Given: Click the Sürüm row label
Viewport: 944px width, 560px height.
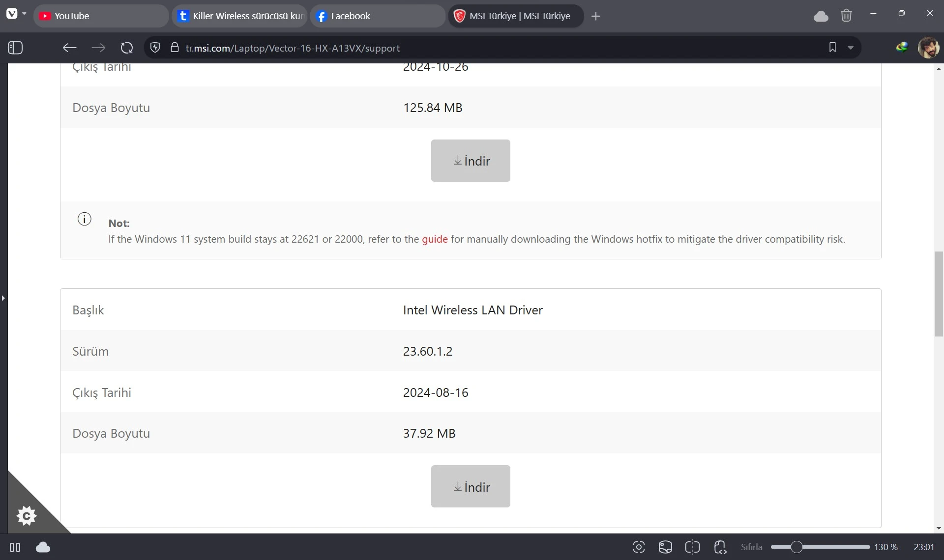Looking at the screenshot, I should 90,351.
